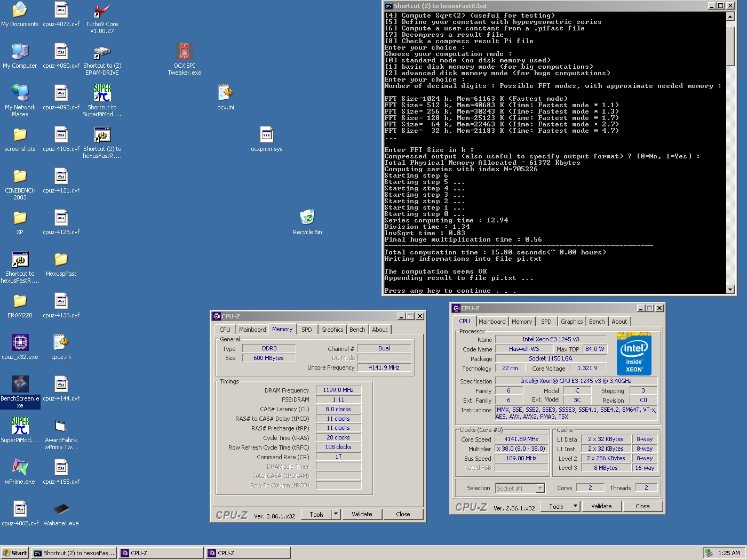Image resolution: width=747 pixels, height=560 pixels.
Task: Switch to SPD tab in Memory CPU-Z window
Action: 307,330
